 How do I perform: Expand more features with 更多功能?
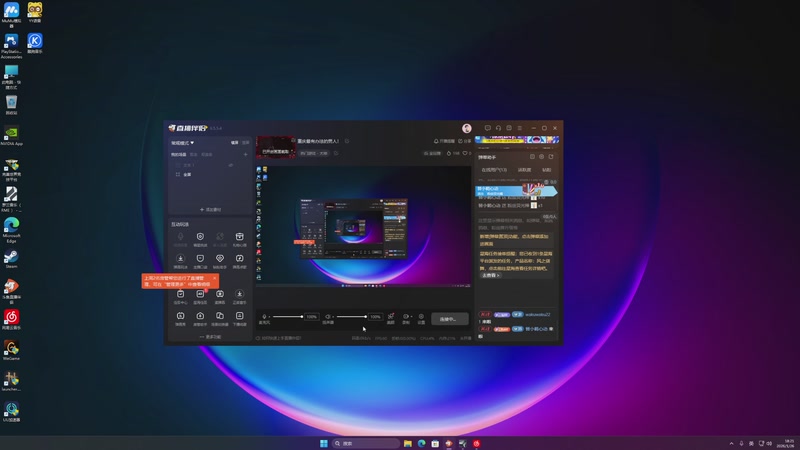210,337
